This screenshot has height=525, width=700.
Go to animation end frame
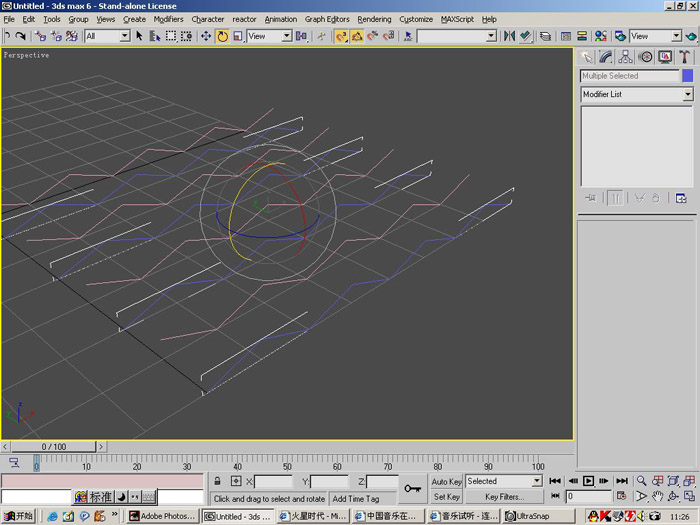pyautogui.click(x=622, y=481)
